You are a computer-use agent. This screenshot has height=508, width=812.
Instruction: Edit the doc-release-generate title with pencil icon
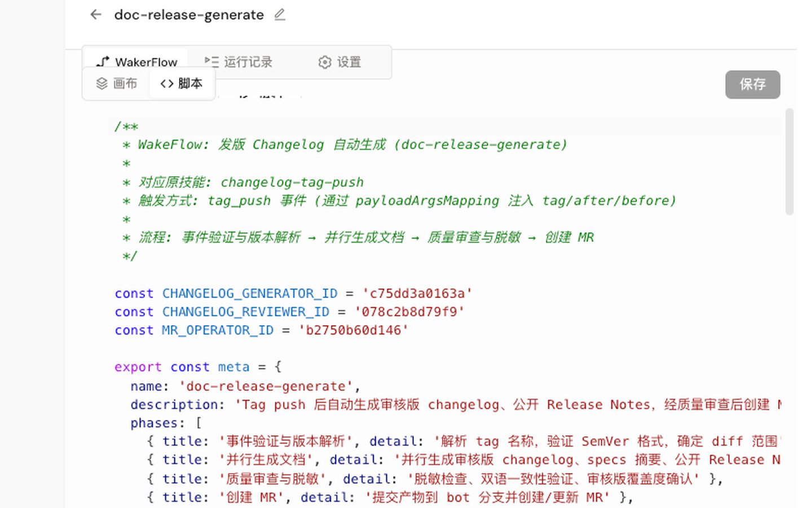[280, 15]
